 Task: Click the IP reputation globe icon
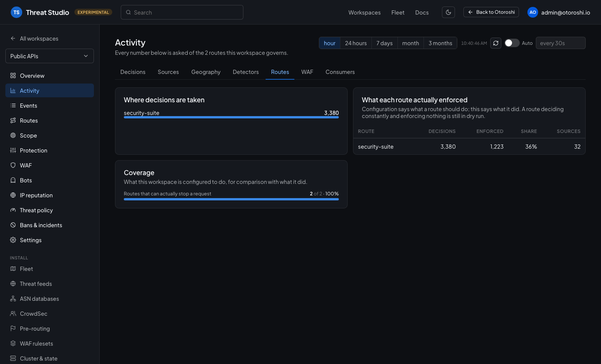coord(13,195)
